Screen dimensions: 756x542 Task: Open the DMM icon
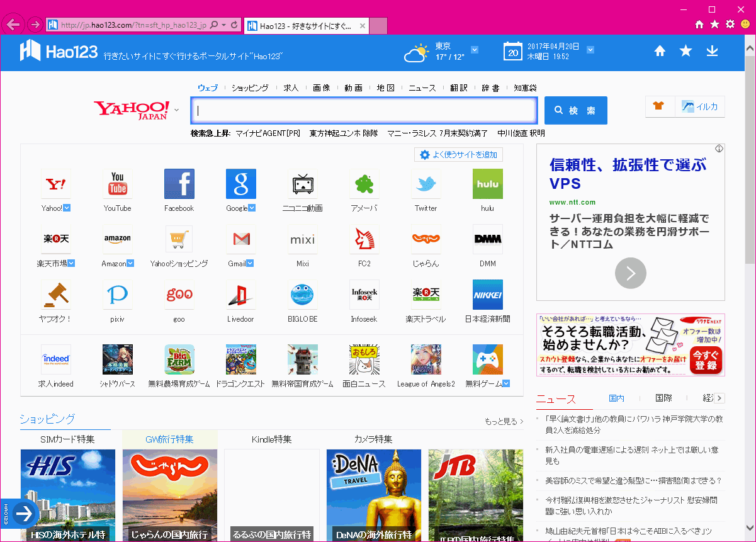pos(488,239)
